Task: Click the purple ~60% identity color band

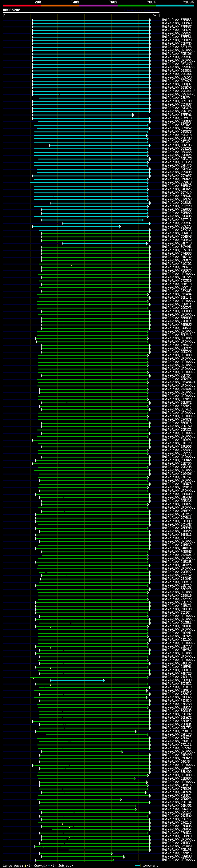Action: (99, 6)
